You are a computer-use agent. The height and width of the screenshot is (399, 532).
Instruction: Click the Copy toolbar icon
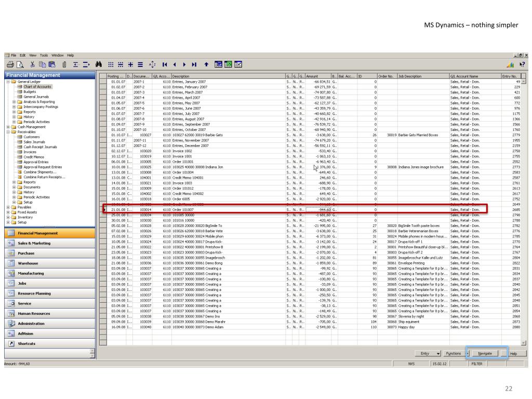pos(43,64)
